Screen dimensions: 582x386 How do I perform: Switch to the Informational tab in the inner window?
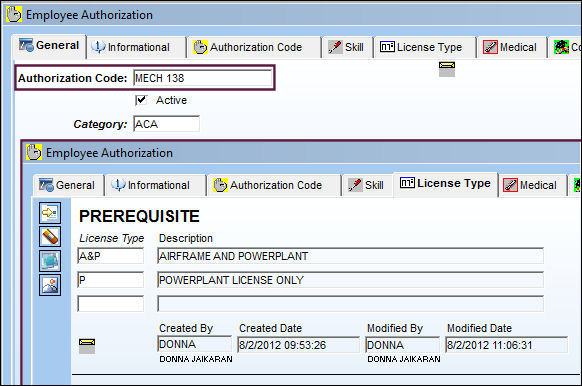155,185
